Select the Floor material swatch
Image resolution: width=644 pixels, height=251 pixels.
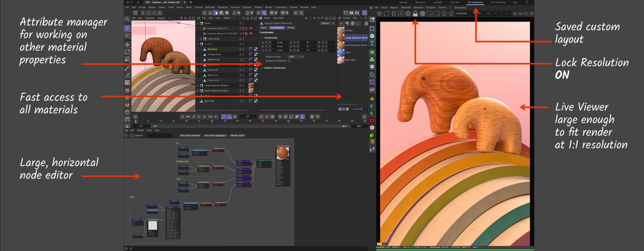pos(341,52)
